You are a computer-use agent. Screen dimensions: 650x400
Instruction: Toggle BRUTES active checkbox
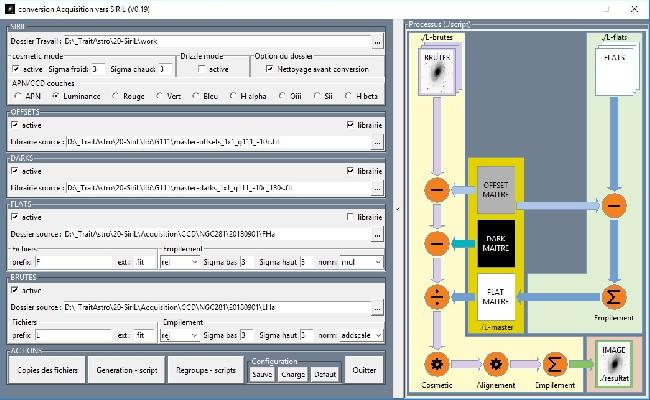click(x=15, y=290)
